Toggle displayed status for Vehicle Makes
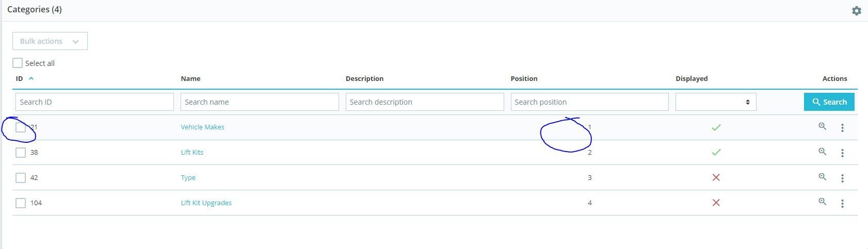The width and height of the screenshot is (868, 249). coord(716,127)
